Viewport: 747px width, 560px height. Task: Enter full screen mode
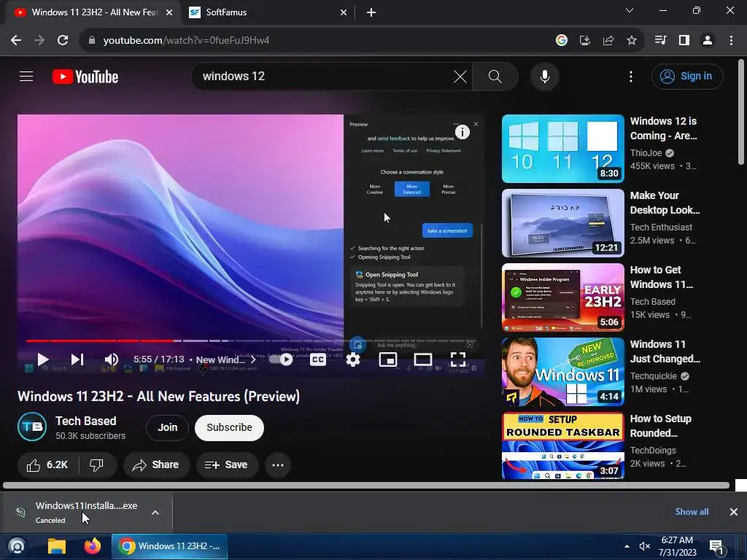[458, 359]
